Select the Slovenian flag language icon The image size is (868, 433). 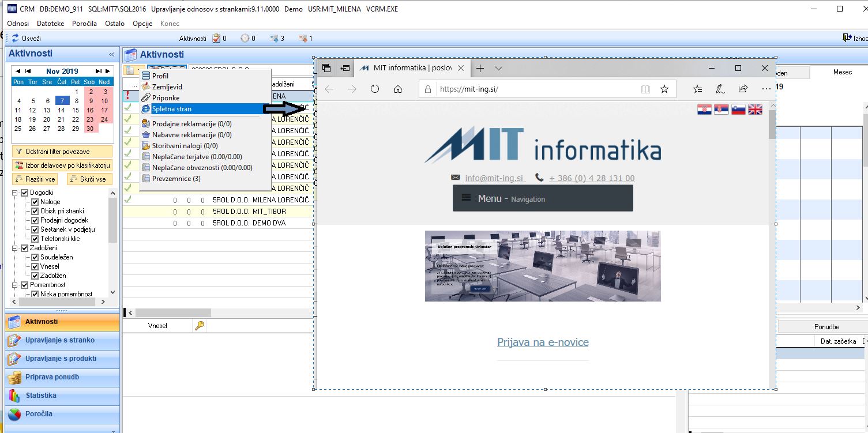(738, 110)
